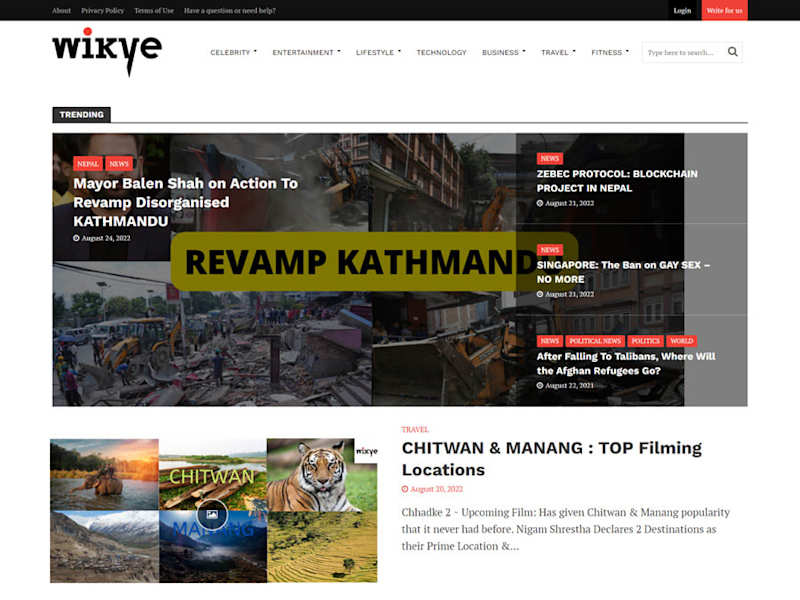Screen dimensions: 800x600
Task: Click the Chhadke 2 excerpt paragraph
Action: point(565,529)
